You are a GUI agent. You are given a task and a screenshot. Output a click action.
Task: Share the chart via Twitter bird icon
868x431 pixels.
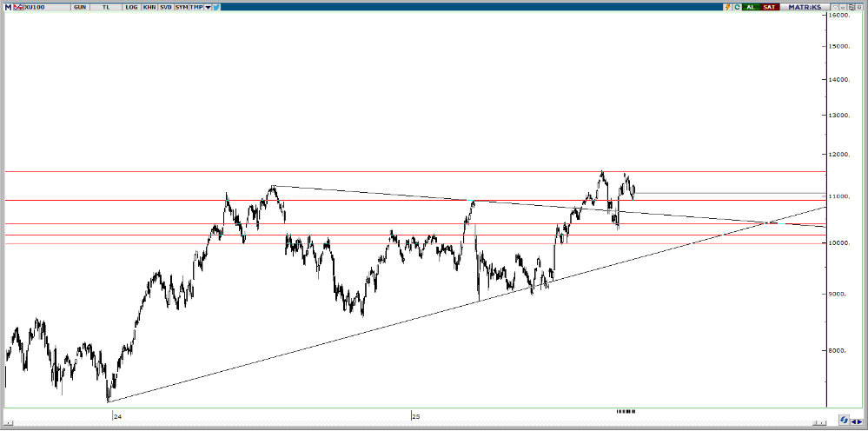pyautogui.click(x=215, y=7)
